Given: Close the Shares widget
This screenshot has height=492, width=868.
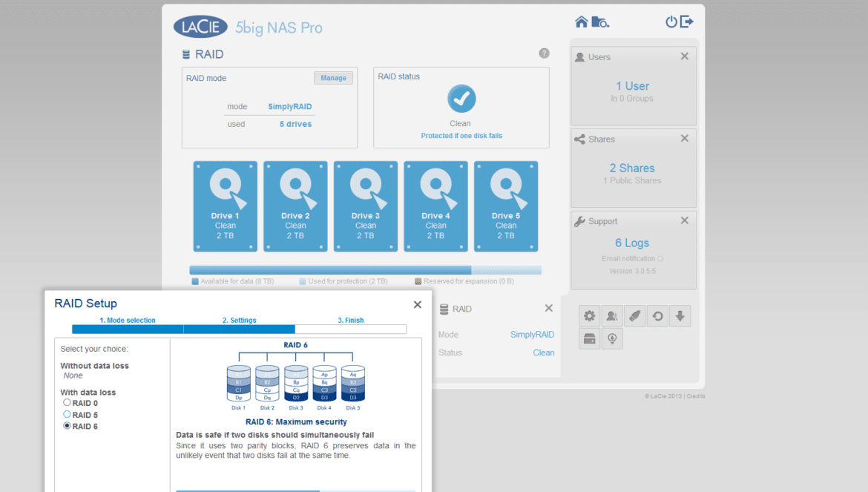Looking at the screenshot, I should (x=685, y=138).
